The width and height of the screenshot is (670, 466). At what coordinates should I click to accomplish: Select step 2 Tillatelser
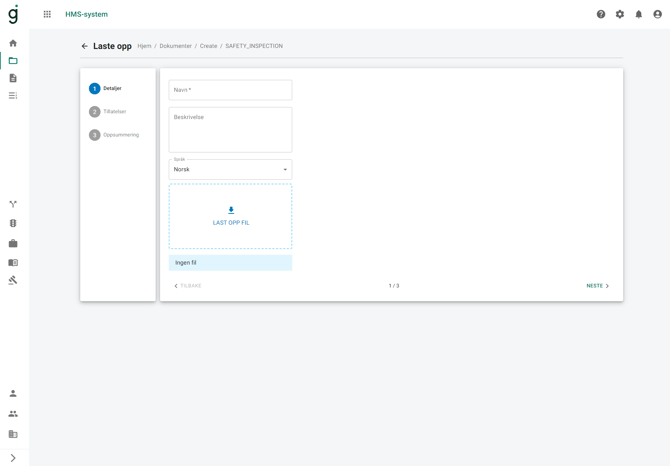(108, 112)
